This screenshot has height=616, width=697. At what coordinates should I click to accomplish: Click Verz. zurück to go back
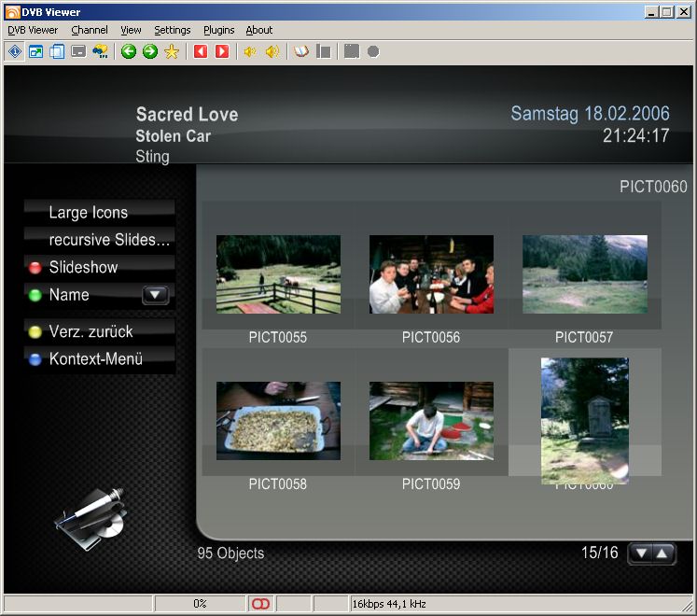click(x=91, y=331)
